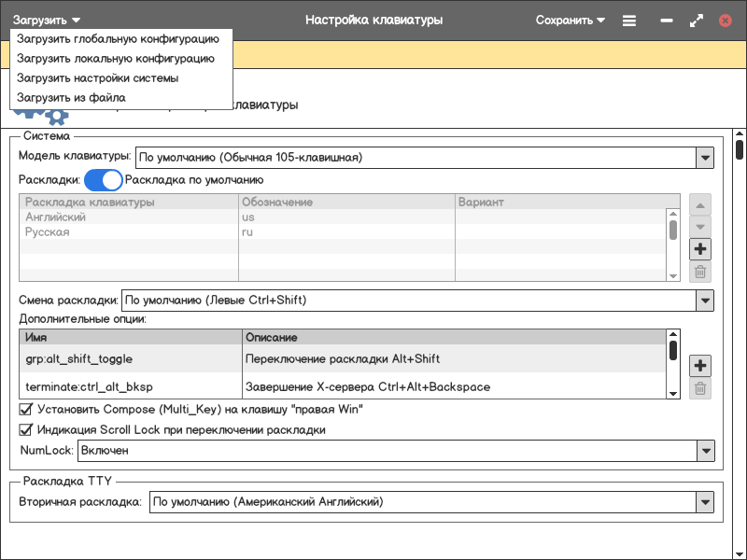Image resolution: width=747 pixels, height=560 pixels.
Task: Remove the additional option using trash icon
Action: tap(699, 389)
